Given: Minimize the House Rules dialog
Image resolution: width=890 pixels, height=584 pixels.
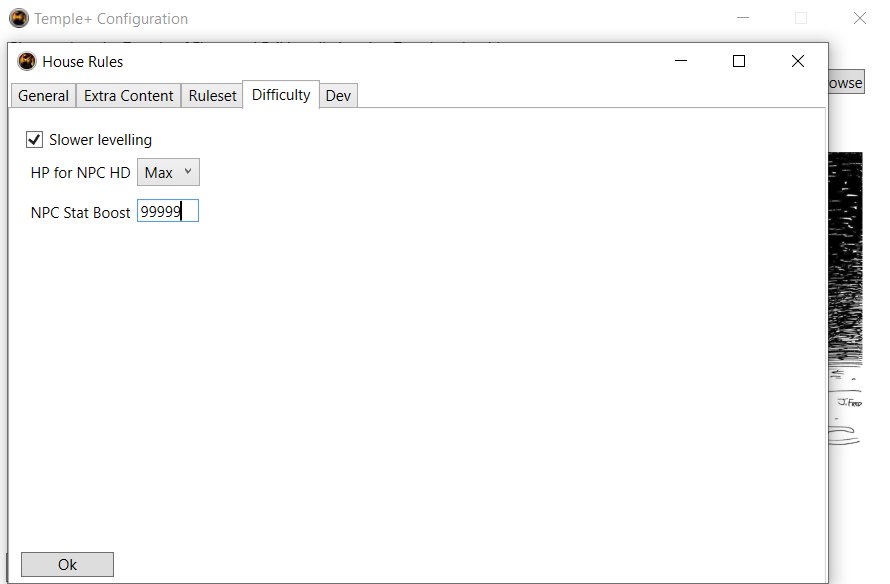Looking at the screenshot, I should tap(681, 62).
